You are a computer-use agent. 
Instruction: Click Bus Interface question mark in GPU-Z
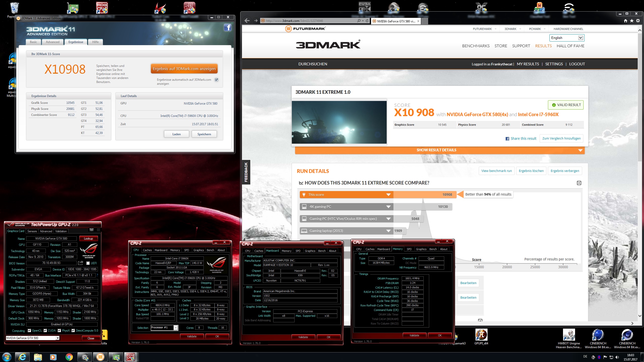tap(97, 275)
